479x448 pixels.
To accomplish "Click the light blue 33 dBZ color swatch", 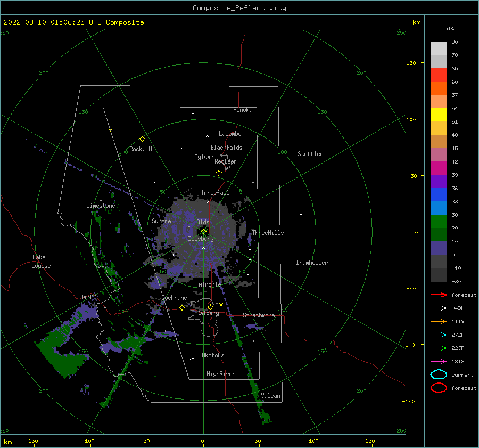I will pos(439,208).
